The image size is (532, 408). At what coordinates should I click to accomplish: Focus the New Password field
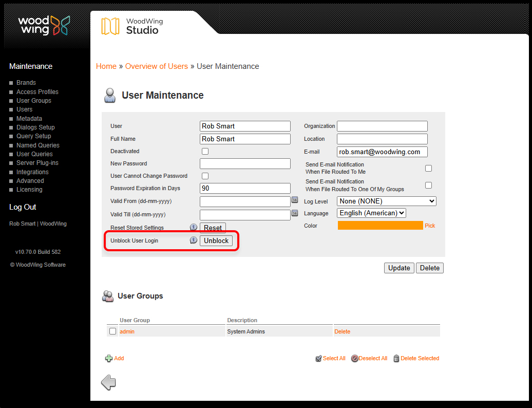(245, 163)
